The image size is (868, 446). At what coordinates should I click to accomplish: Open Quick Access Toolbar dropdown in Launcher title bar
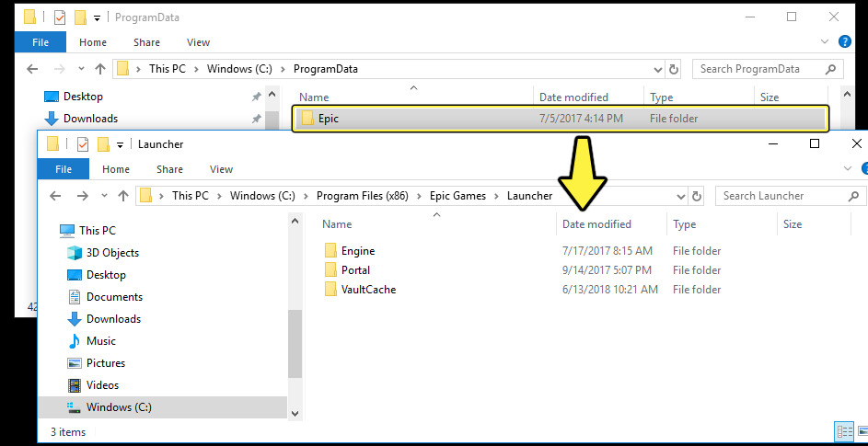[121, 145]
